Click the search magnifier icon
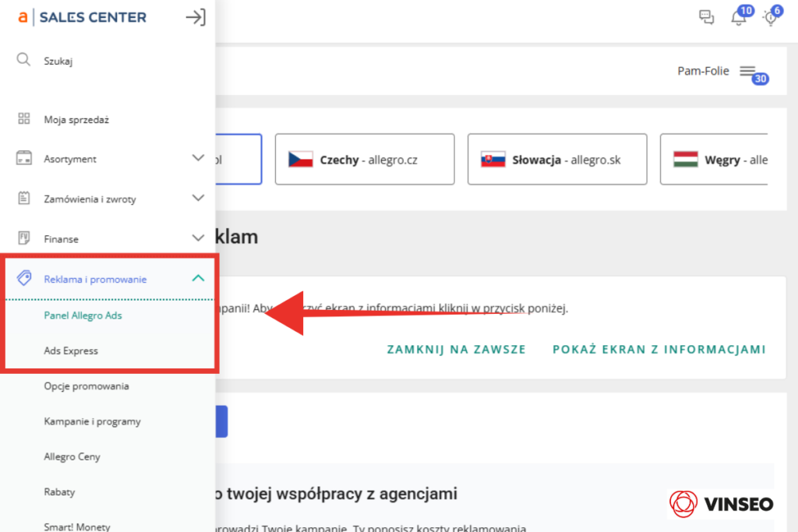This screenshot has width=798, height=532. [x=23, y=61]
